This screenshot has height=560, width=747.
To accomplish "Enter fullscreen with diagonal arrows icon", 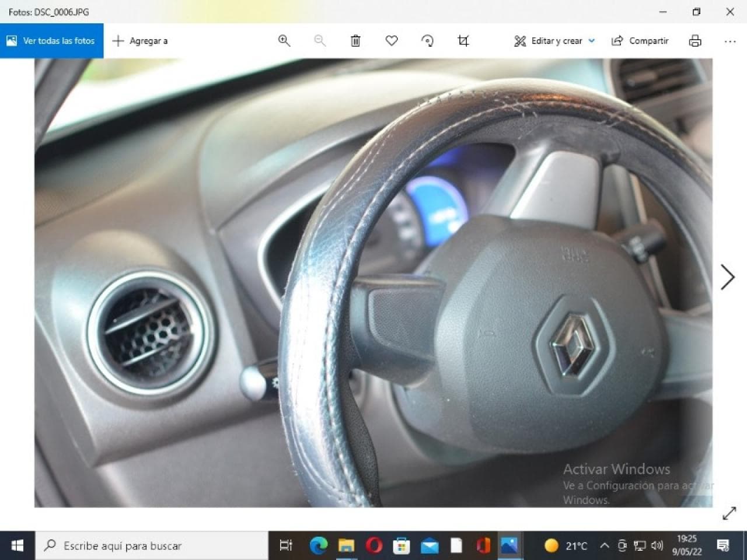I will tap(729, 513).
